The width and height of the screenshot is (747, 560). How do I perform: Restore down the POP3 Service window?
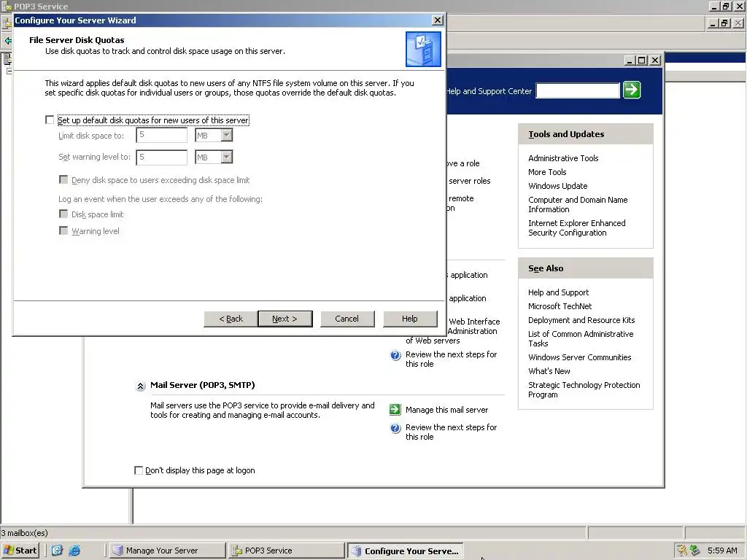click(x=726, y=6)
